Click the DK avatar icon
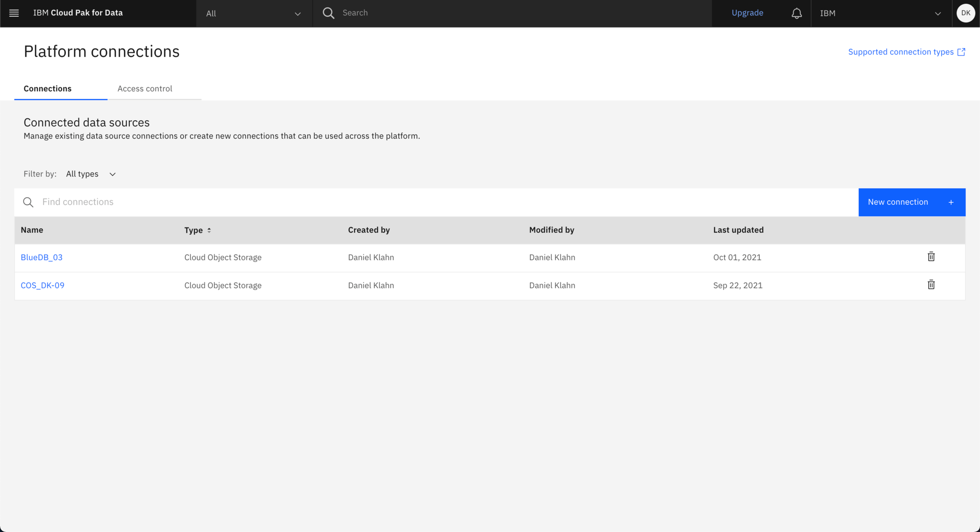The image size is (980, 532). click(x=966, y=13)
